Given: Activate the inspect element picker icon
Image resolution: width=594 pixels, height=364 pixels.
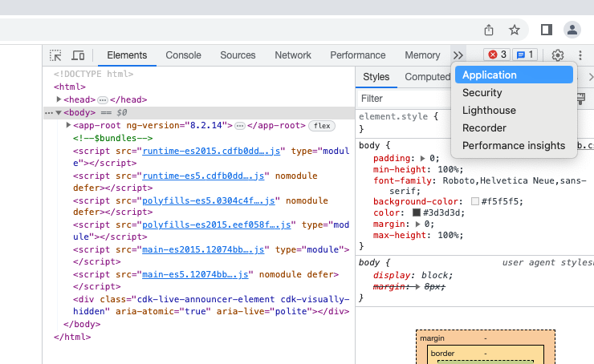Looking at the screenshot, I should [x=55, y=55].
